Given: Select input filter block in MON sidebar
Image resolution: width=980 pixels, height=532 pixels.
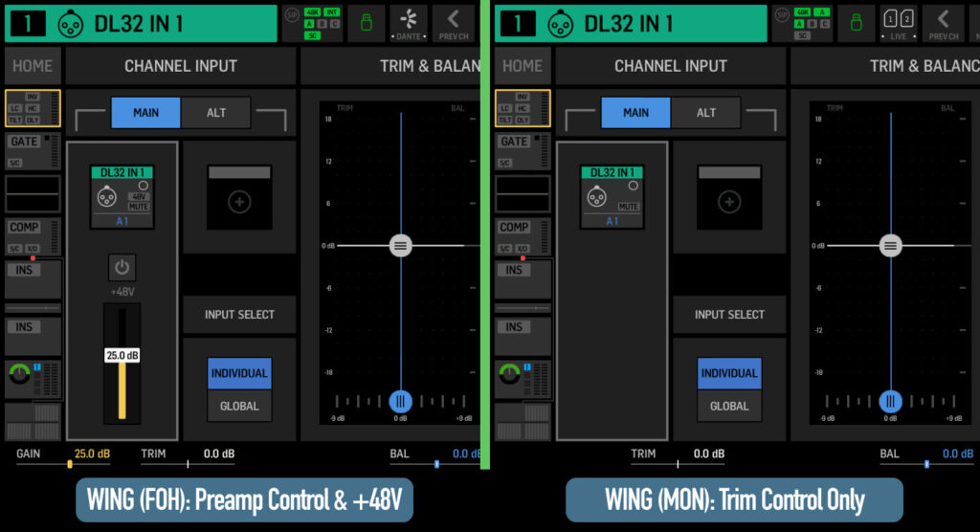Looking at the screenshot, I should 523,108.
